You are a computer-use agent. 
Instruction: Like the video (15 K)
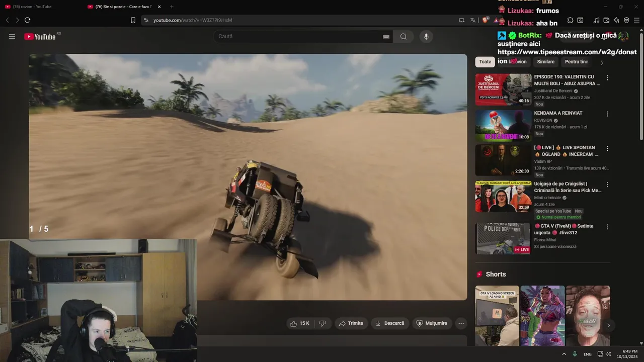(x=300, y=323)
